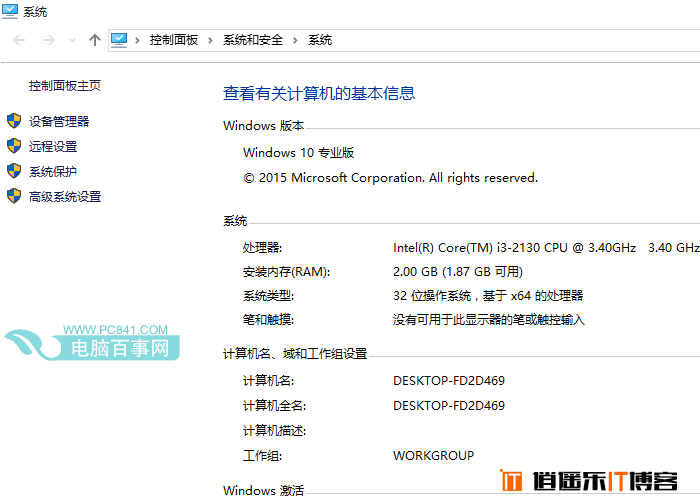
Task: Click 工作组 label
Action: (262, 456)
